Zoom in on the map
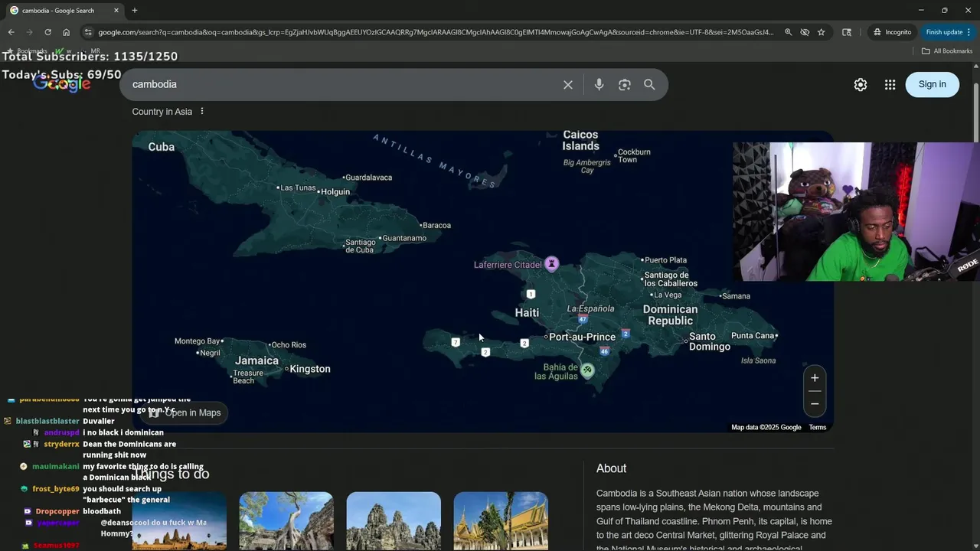Image resolution: width=980 pixels, height=551 pixels. (x=815, y=378)
